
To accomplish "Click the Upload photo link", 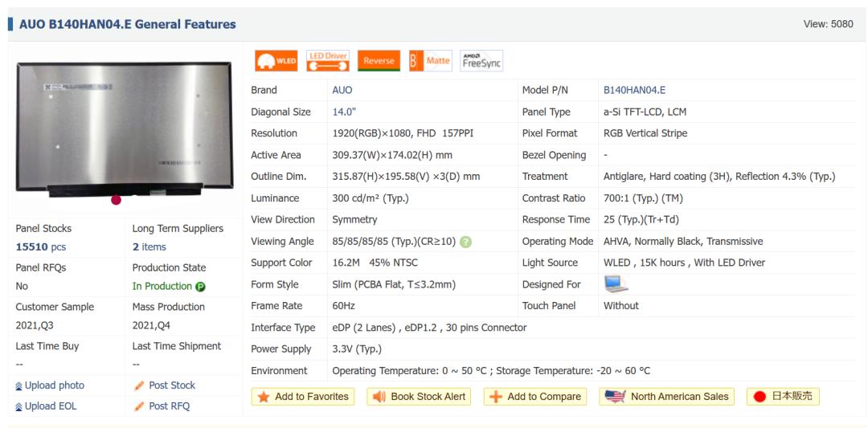I will pos(55,385).
